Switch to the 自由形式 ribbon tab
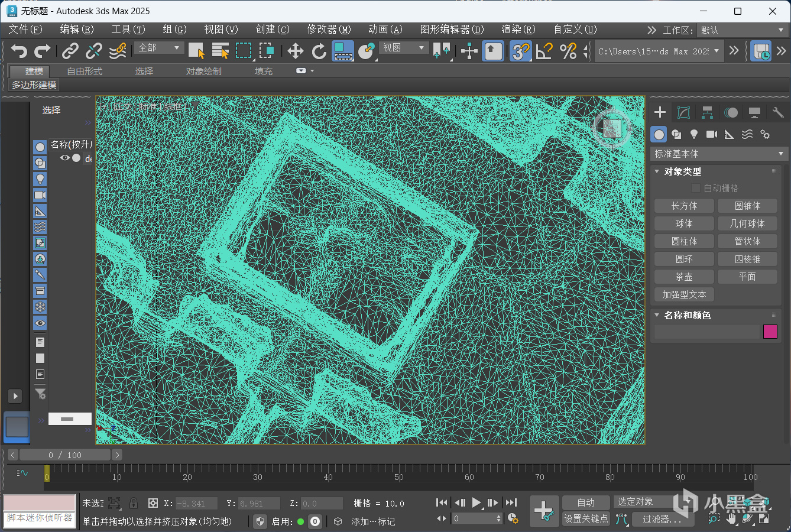This screenshot has height=532, width=791. coord(85,71)
